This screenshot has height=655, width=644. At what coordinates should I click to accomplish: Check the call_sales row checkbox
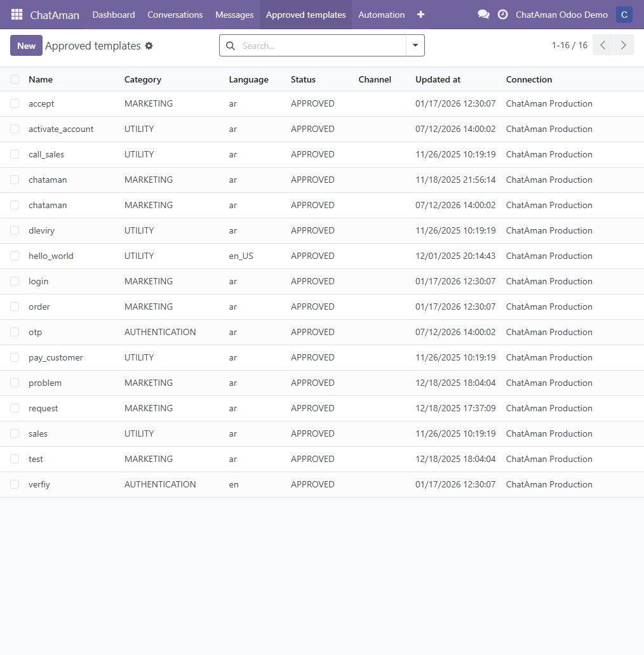[x=15, y=155]
